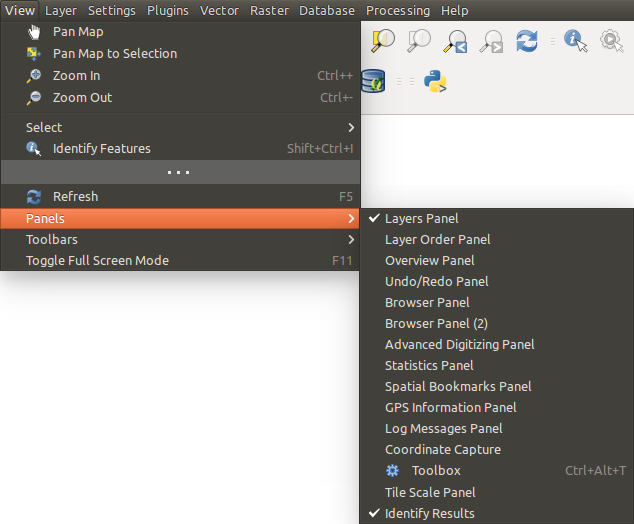Click the DB Manager database icon
634x524 pixels.
(373, 81)
